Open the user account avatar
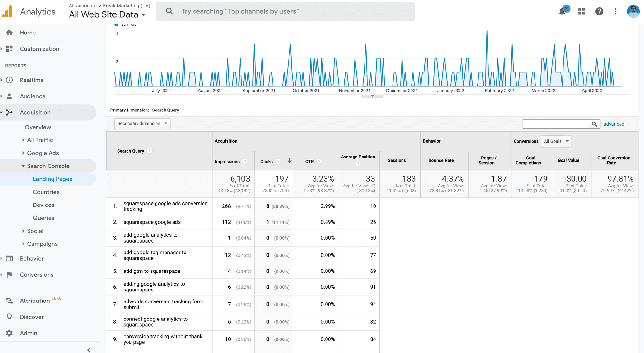The width and height of the screenshot is (644, 353). [x=633, y=11]
